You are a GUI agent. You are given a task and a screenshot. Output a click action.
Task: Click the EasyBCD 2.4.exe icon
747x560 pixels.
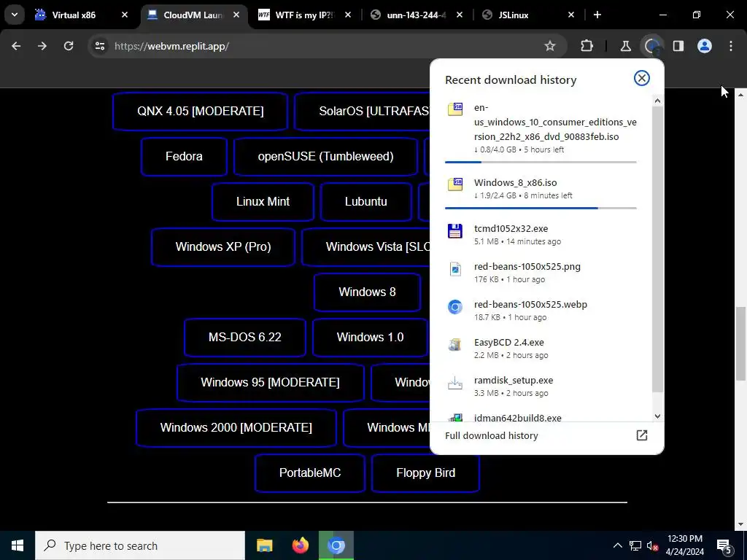[455, 345]
